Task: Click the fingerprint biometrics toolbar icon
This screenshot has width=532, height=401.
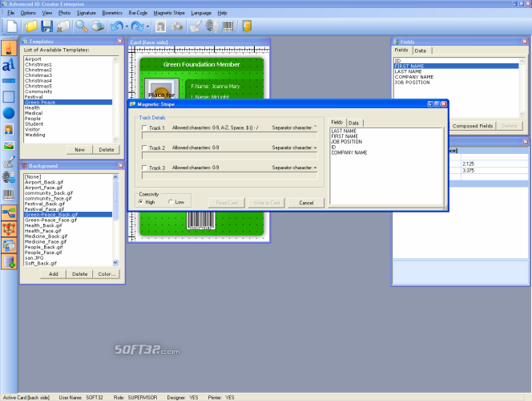Action: point(212,26)
